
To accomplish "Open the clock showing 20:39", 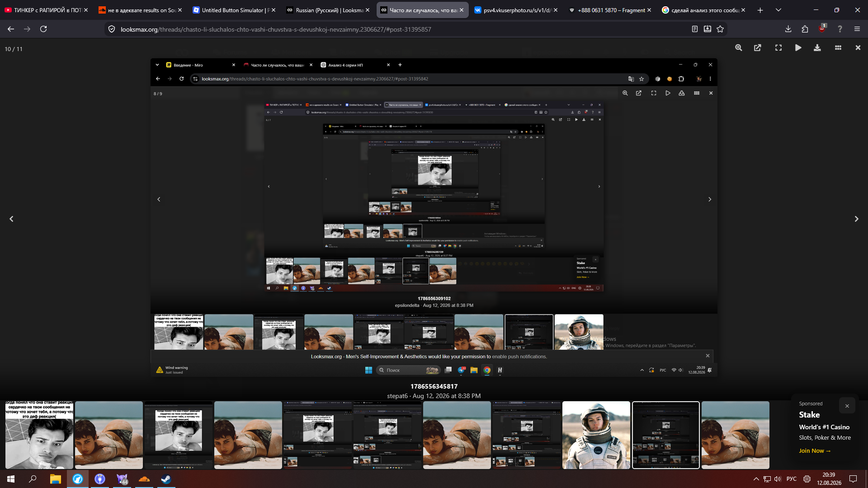I will click(829, 479).
